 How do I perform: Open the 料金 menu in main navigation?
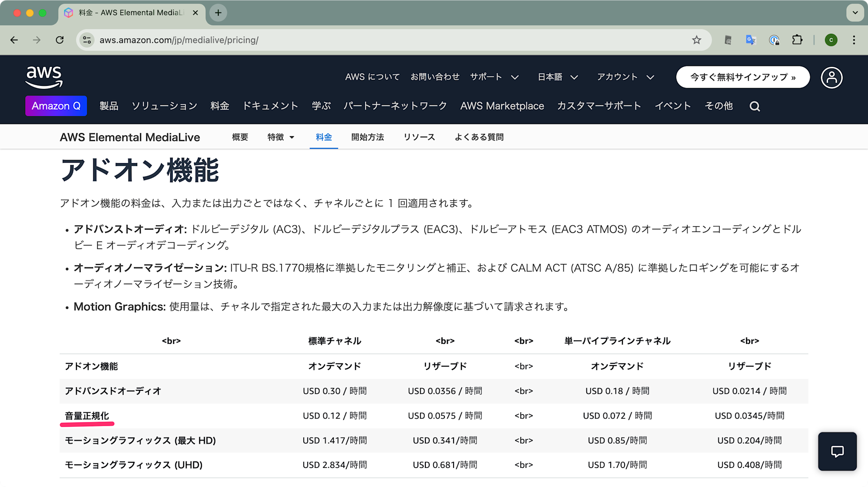(220, 106)
